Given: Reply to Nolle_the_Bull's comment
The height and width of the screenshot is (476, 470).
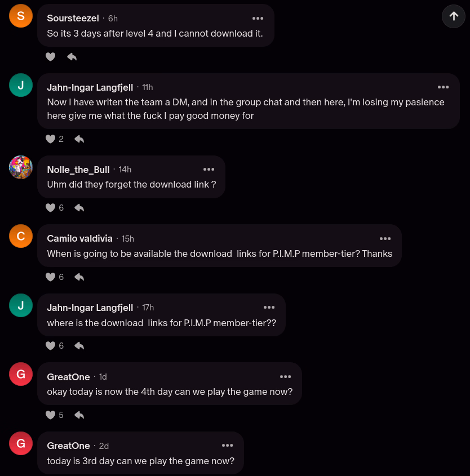Looking at the screenshot, I should 79,208.
